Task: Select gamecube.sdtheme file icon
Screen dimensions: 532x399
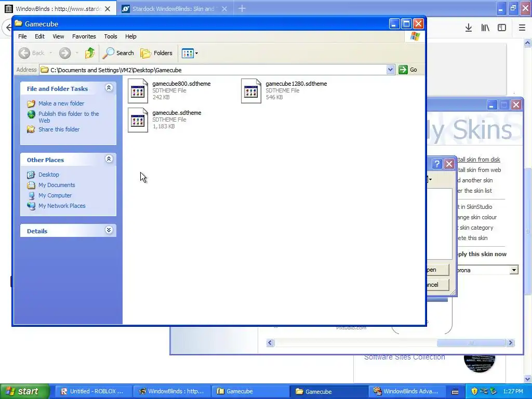Action: click(x=138, y=120)
